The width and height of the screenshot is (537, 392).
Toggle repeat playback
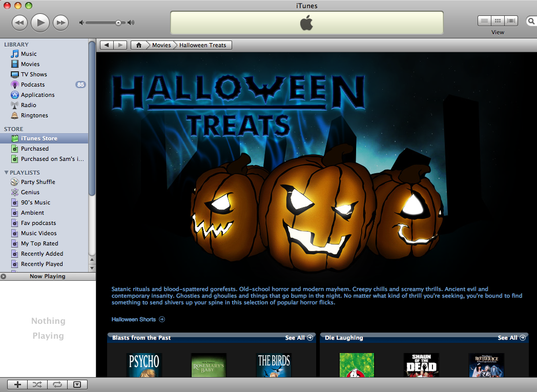click(x=57, y=385)
